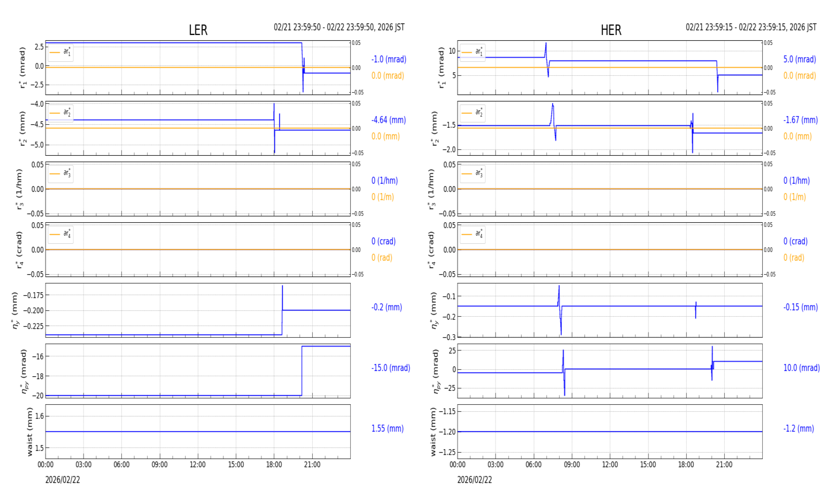Image resolution: width=824 pixels, height=504 pixels.
Task: Click the orange 0.0 (mm) value beside LER
Action: click(x=386, y=136)
